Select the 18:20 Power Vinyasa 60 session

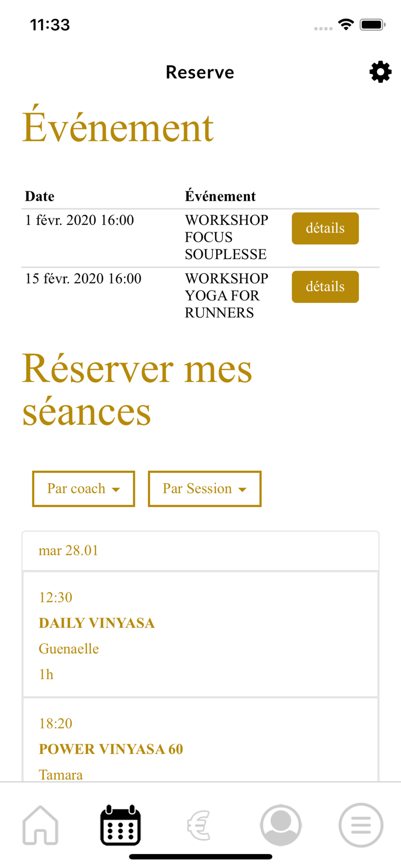200,740
